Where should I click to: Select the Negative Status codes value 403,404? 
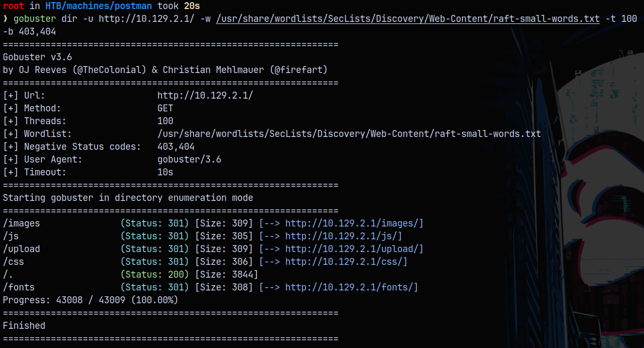coord(176,147)
